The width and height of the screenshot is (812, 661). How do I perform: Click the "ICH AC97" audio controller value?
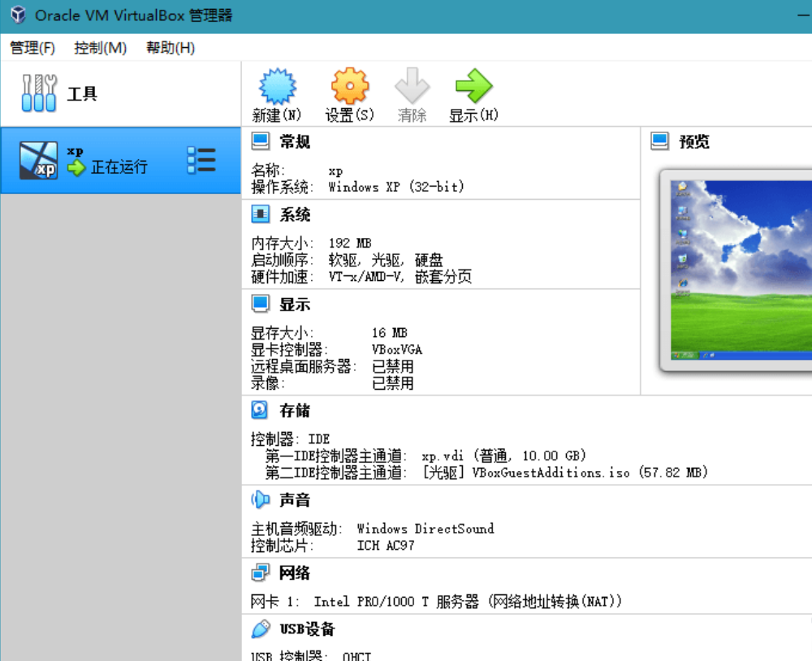click(386, 546)
